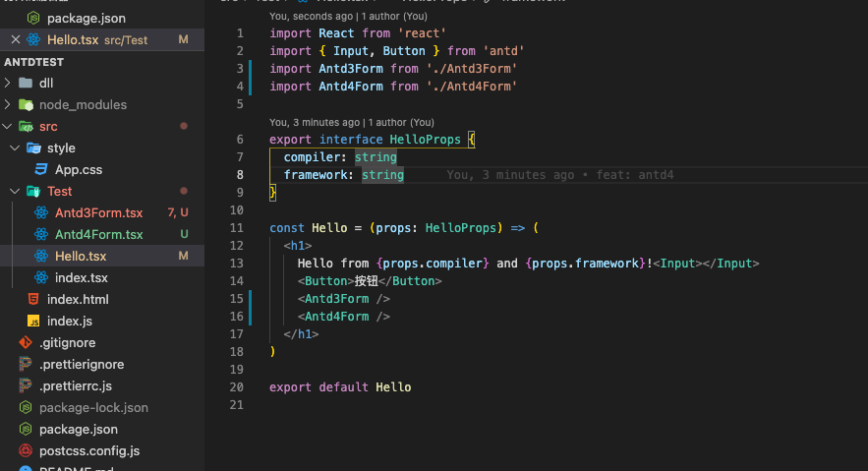Click the style folder icon
This screenshot has height=471, width=868.
pos(33,147)
